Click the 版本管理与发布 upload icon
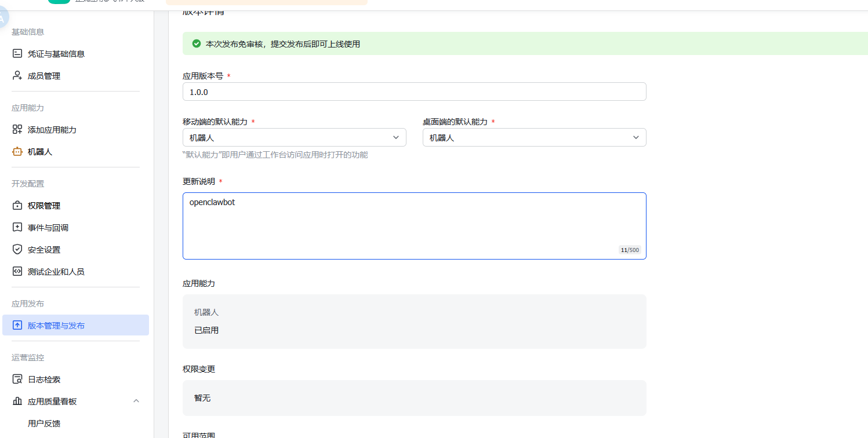 point(17,326)
